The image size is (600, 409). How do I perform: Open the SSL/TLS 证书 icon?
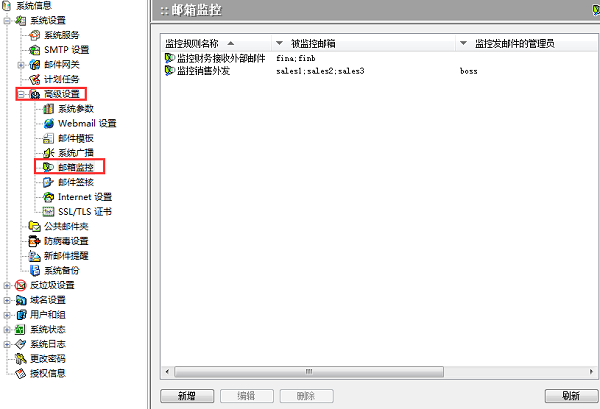click(49, 211)
